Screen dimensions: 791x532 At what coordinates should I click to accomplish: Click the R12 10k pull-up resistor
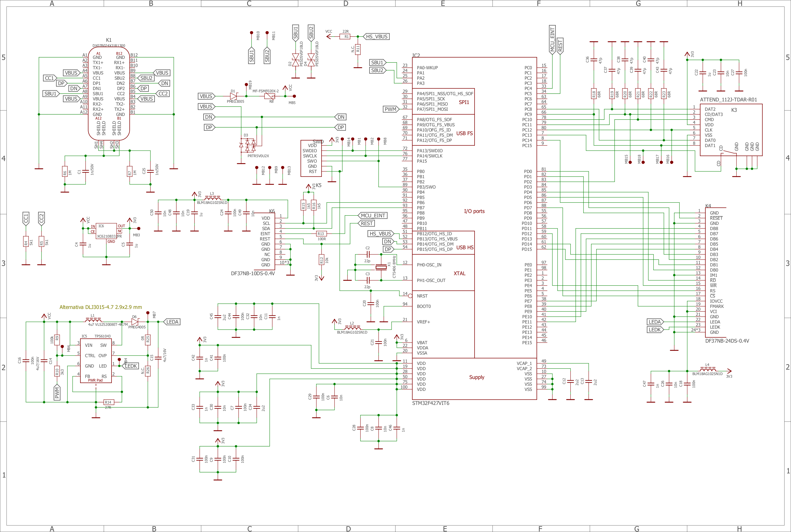click(x=322, y=260)
